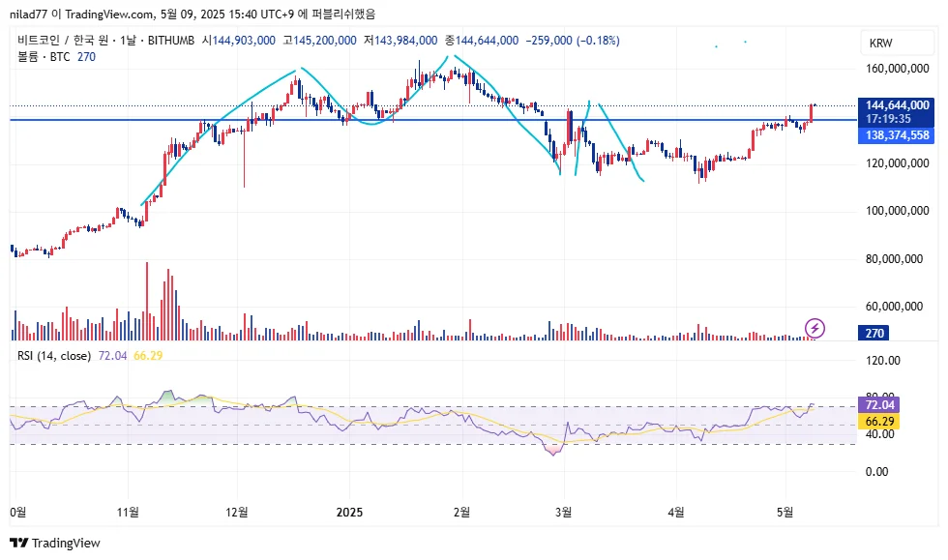Open the TradingView logo link

pyautogui.click(x=55, y=543)
